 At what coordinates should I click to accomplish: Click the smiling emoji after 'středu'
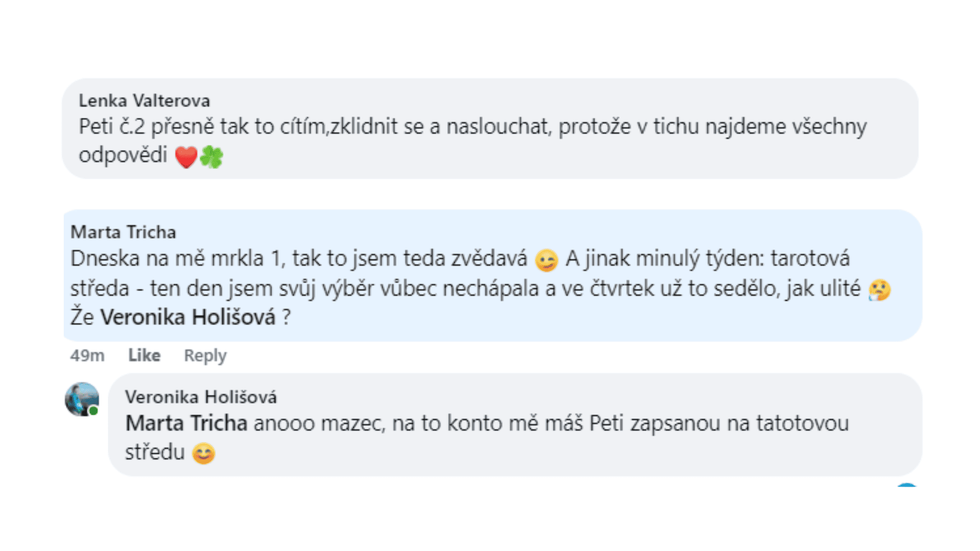pos(204,453)
